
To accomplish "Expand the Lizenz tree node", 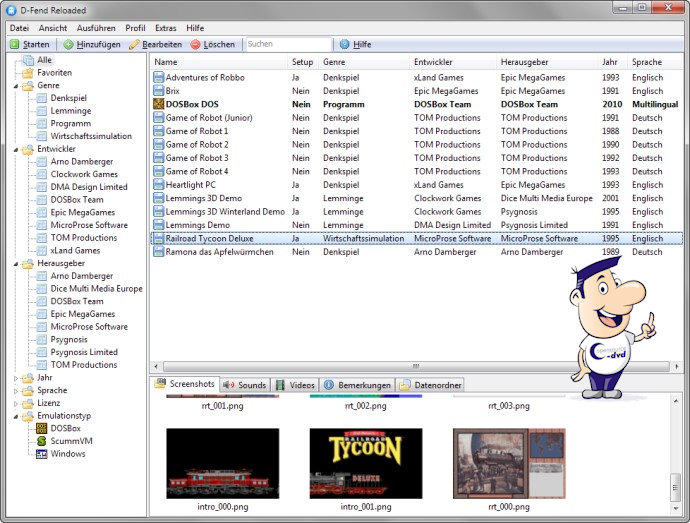I will pyautogui.click(x=15, y=404).
